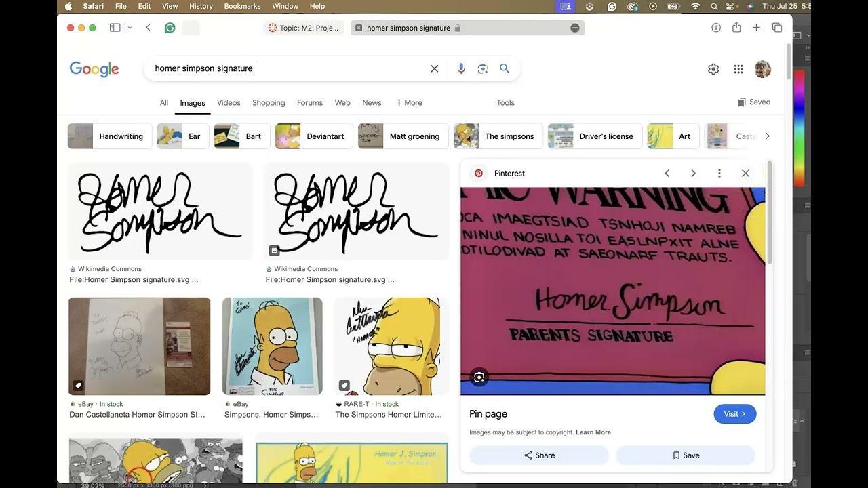Start a Google voice search
This screenshot has width=868, height=488.
(x=461, y=68)
